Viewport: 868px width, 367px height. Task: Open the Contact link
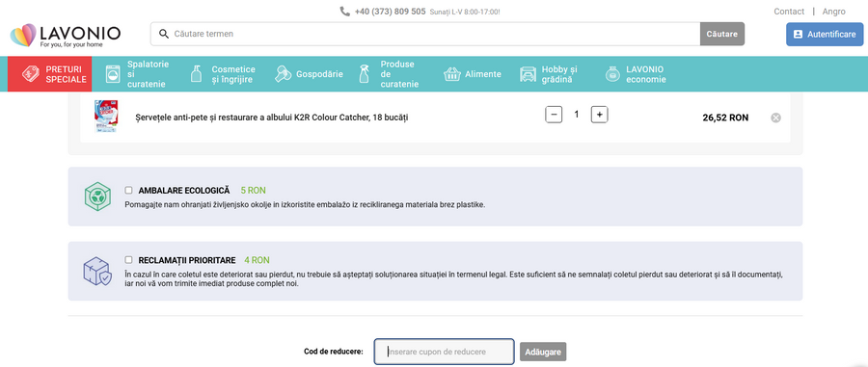(x=789, y=11)
